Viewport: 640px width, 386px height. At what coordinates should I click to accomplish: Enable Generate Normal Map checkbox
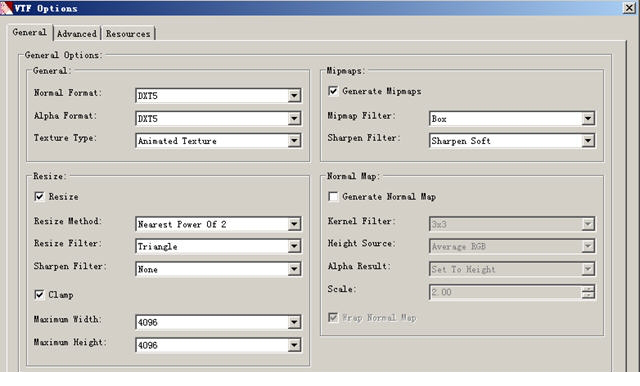[x=333, y=197]
